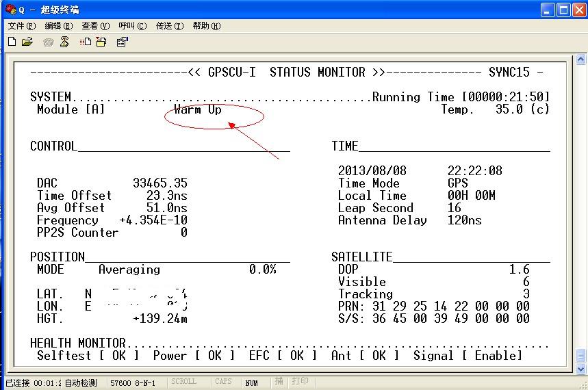Image resolution: width=588 pixels, height=390 pixels.
Task: Click the 'Warm Up' module status text
Action: [198, 110]
